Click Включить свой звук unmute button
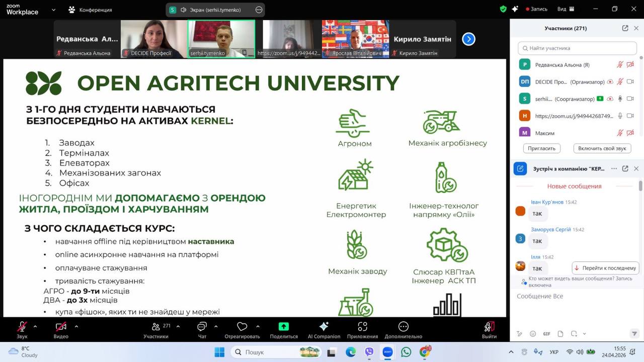The width and height of the screenshot is (644, 362). [x=602, y=148]
